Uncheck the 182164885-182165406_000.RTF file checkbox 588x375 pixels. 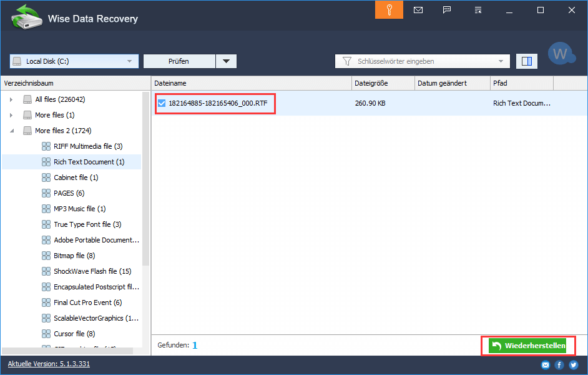pyautogui.click(x=162, y=103)
